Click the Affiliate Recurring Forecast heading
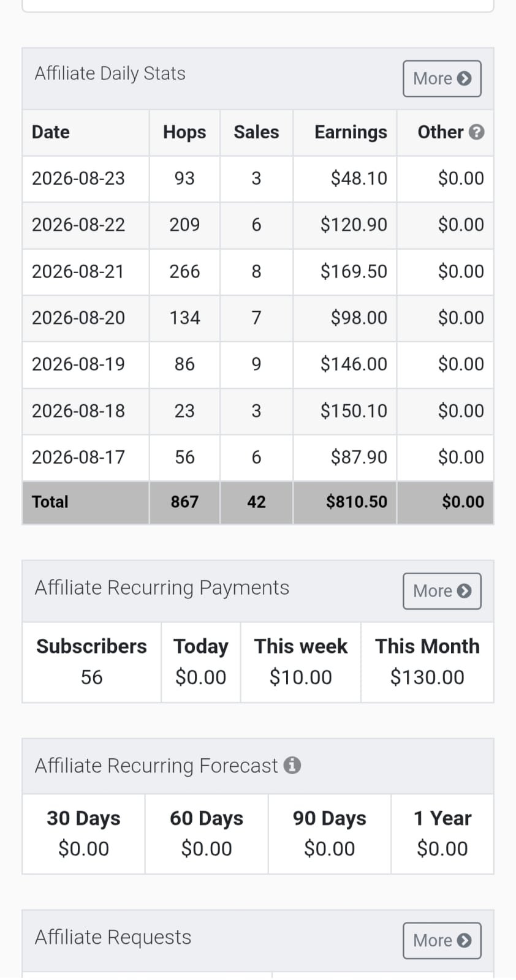Screen dimensions: 516x980 tap(156, 766)
